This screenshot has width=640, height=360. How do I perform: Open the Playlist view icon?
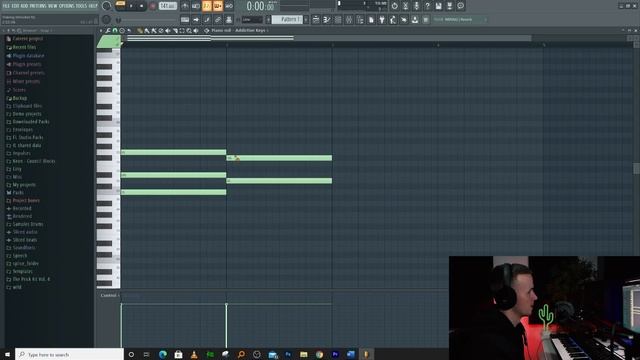click(316, 20)
